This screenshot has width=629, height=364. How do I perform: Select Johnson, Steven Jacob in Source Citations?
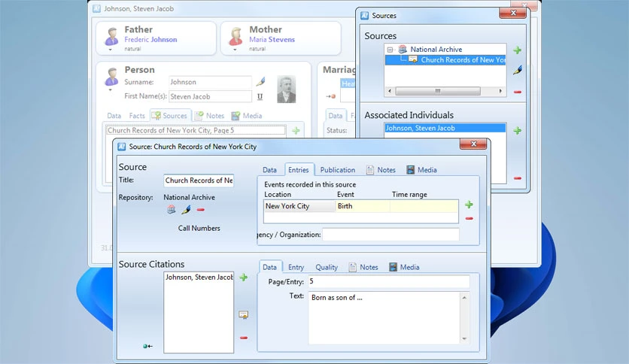199,277
